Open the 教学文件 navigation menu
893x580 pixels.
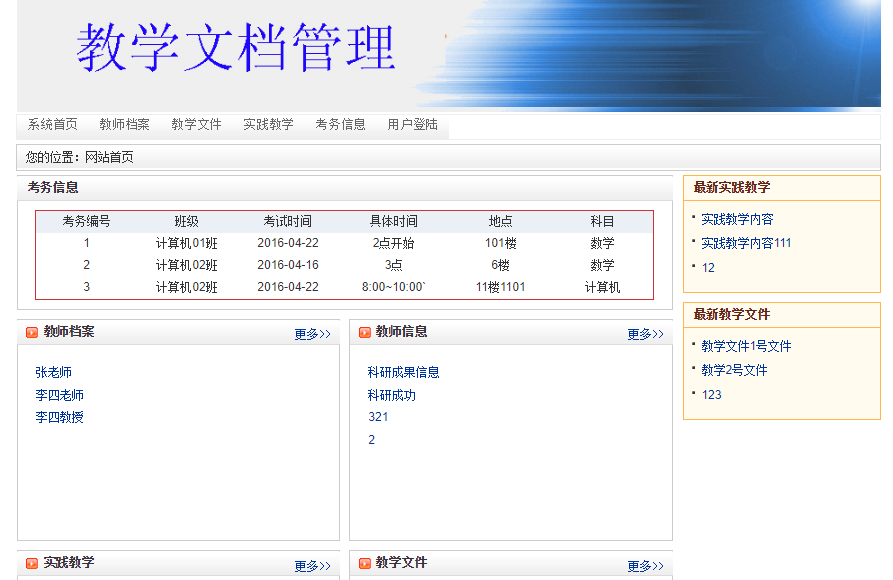(195, 125)
